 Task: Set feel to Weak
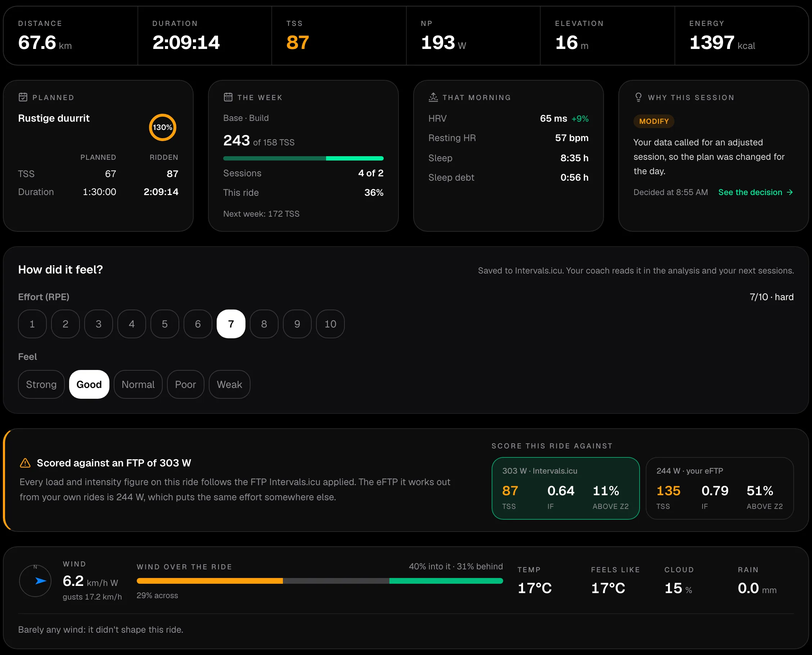point(229,384)
